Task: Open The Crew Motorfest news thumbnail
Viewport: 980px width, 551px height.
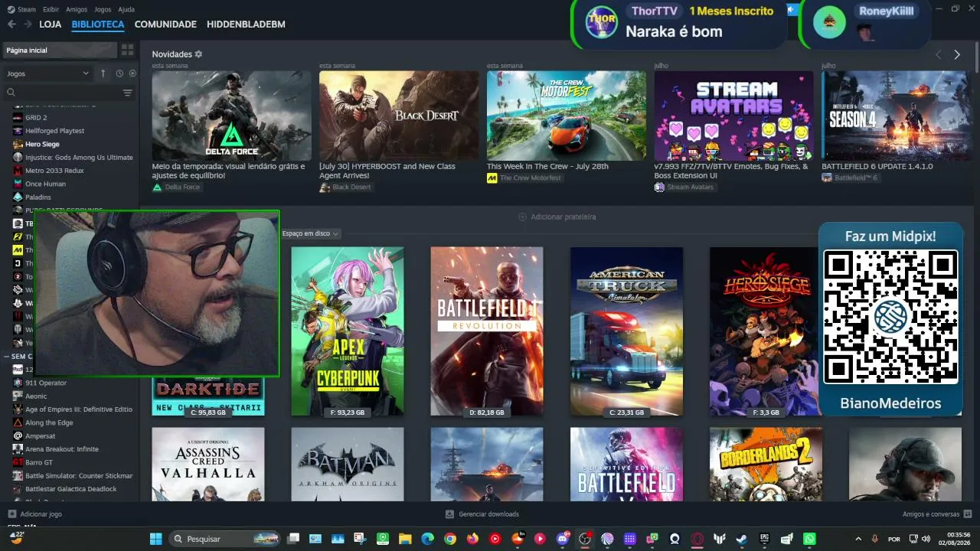Action: [x=567, y=116]
